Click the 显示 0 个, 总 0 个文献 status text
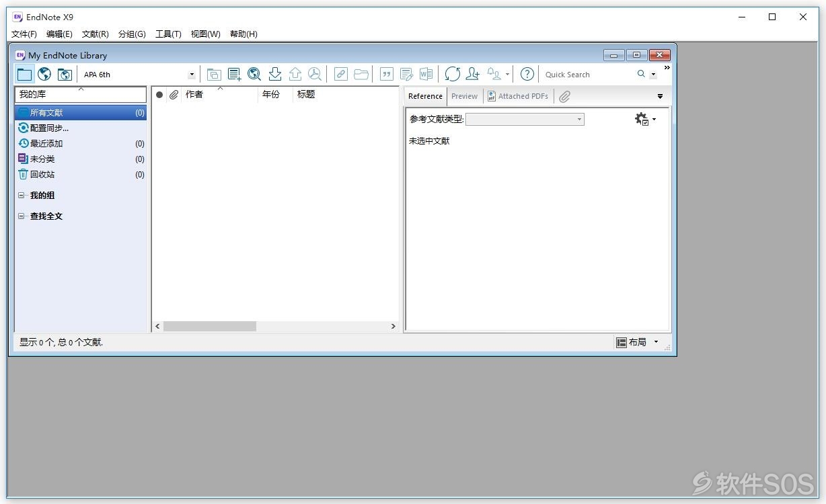826x504 pixels. pyautogui.click(x=61, y=343)
